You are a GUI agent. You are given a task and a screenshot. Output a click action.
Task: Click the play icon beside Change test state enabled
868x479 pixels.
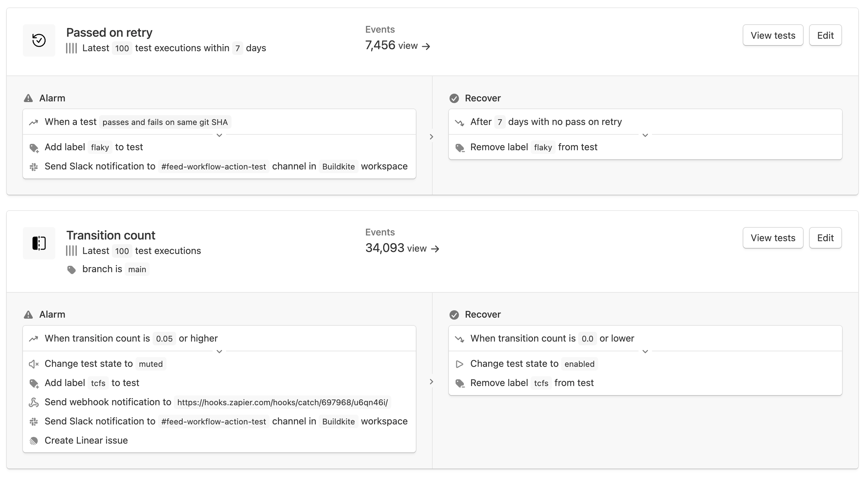[x=460, y=364]
